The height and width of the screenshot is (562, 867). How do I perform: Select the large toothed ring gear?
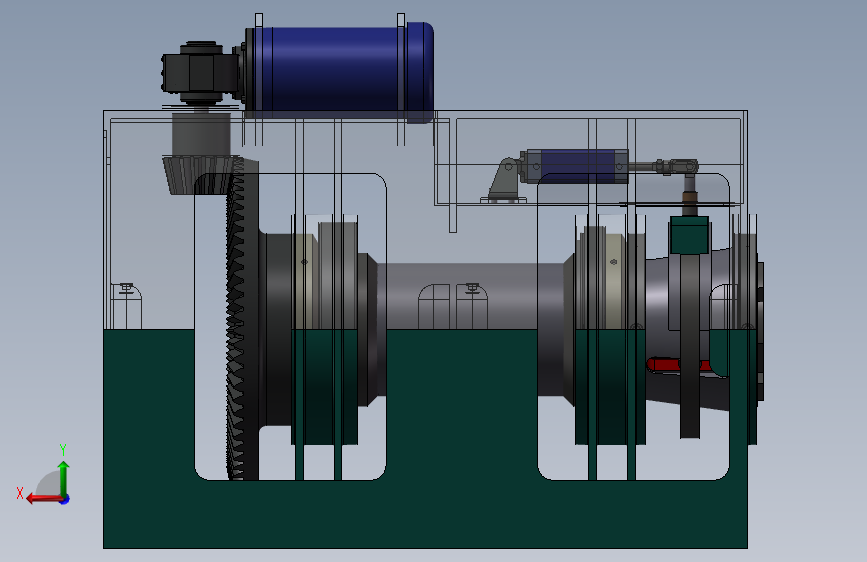(x=242, y=321)
